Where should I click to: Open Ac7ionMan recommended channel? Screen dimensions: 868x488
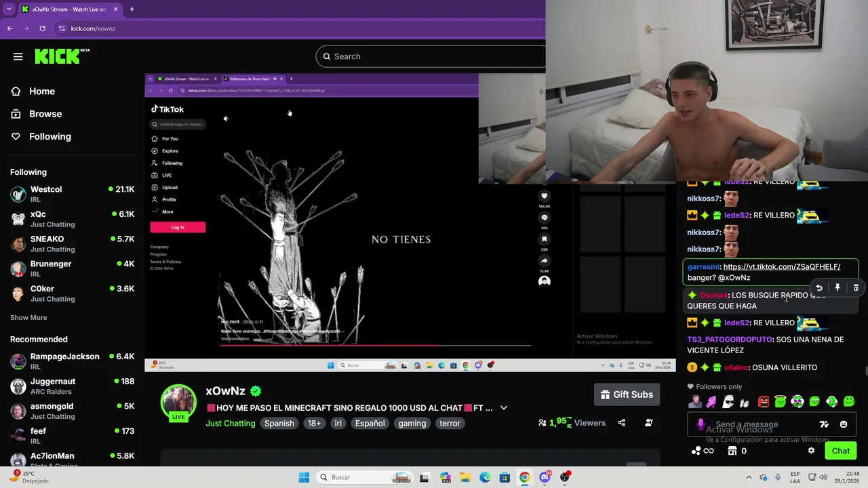click(x=73, y=459)
